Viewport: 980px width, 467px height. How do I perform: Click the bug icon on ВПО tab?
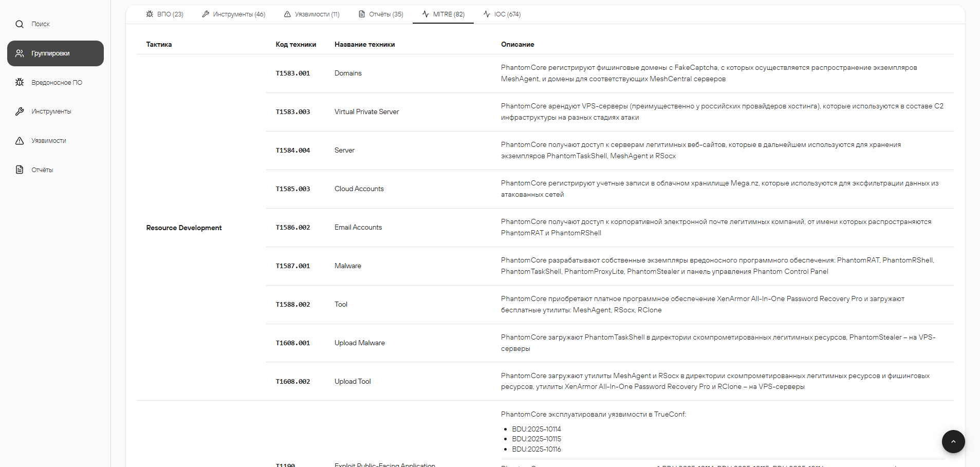point(150,14)
